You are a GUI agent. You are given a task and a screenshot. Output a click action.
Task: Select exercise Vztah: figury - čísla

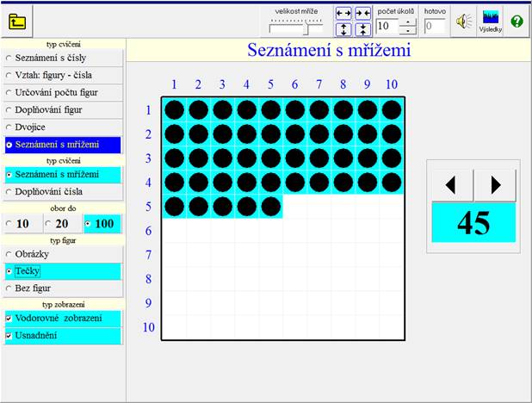tap(63, 75)
